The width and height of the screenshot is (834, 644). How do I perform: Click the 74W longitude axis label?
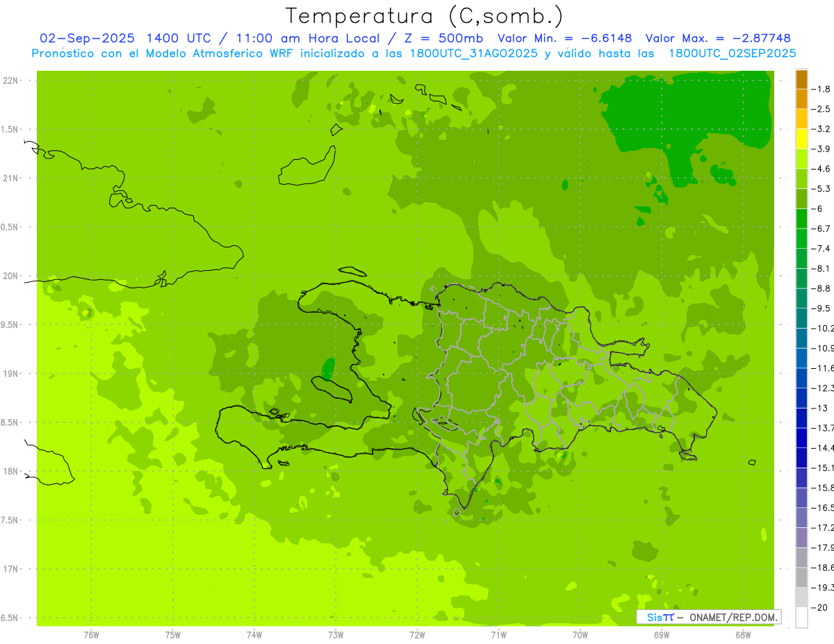[254, 634]
